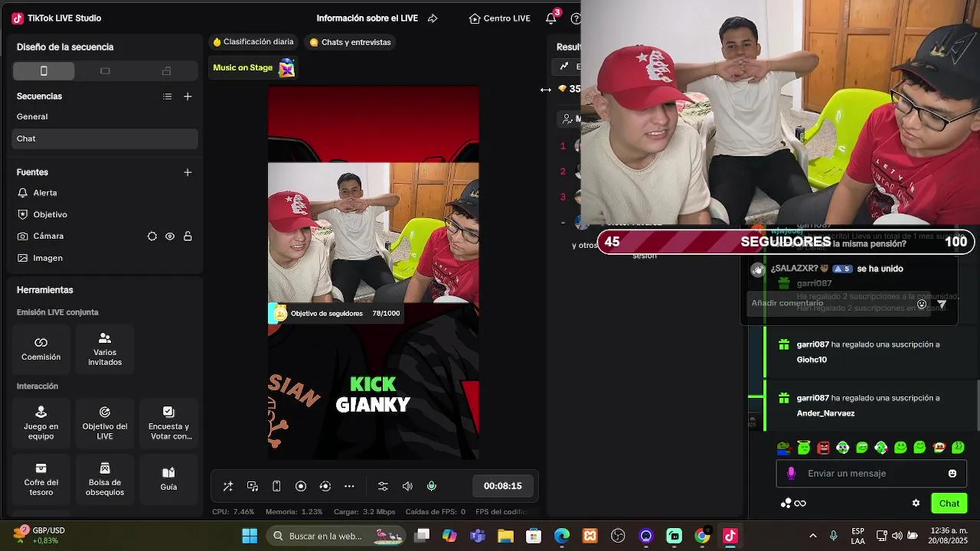Click the replay capture icon
980x551 pixels.
[x=325, y=486]
